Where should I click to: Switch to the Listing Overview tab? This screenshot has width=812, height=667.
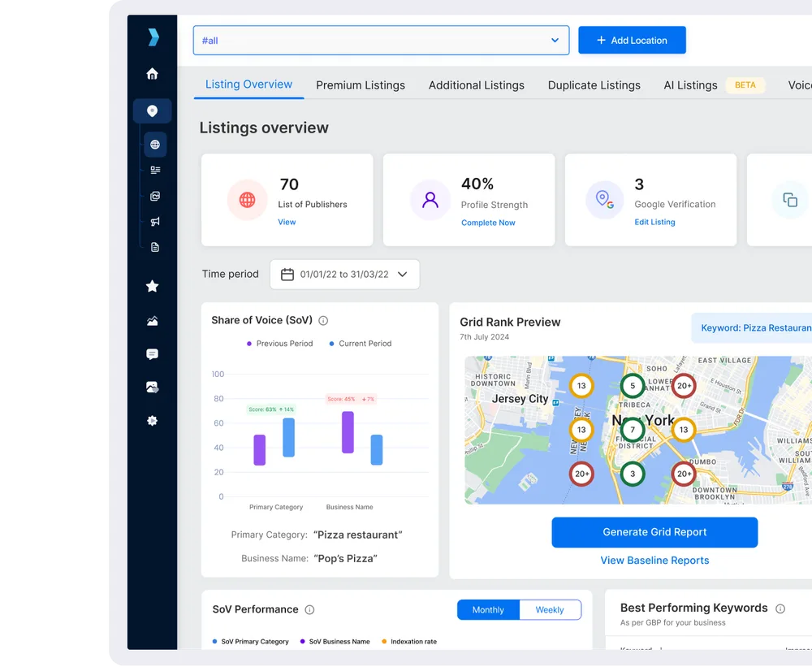(x=248, y=84)
